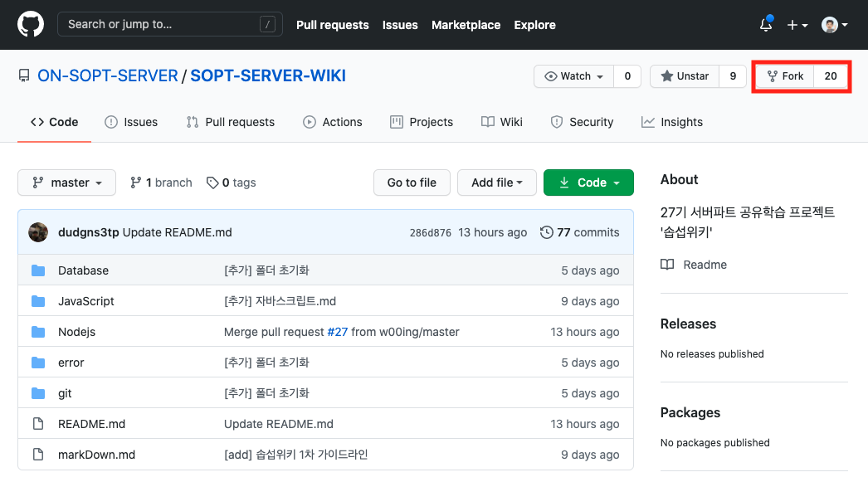Click the README.md file icon
Screen dimensions: 868x482
click(x=38, y=424)
